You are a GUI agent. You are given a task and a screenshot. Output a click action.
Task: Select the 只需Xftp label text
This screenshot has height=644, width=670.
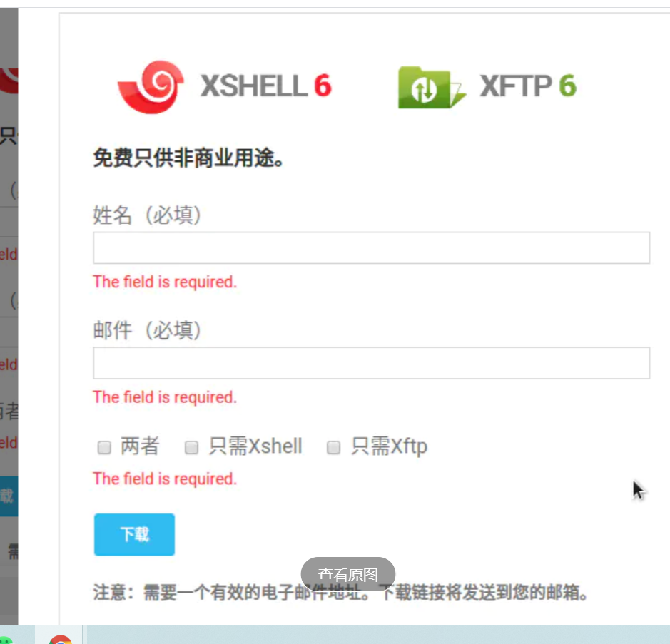(x=389, y=446)
